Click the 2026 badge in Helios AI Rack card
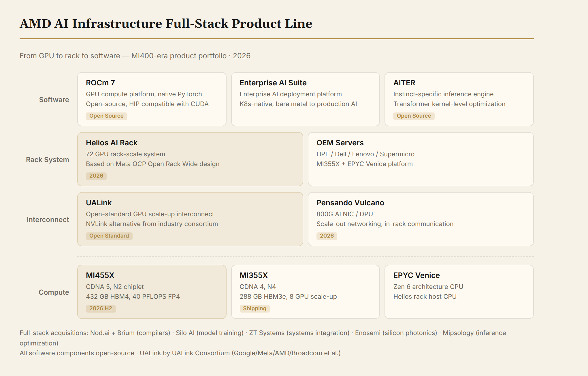588x376 pixels. 96,176
